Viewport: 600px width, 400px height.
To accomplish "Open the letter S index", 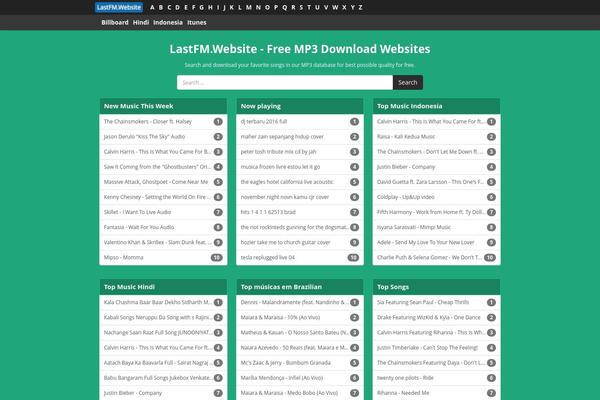I will (x=301, y=7).
